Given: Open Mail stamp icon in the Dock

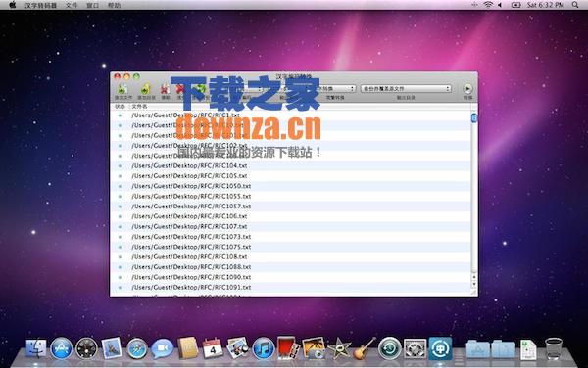Looking at the screenshot, I should click(112, 347).
